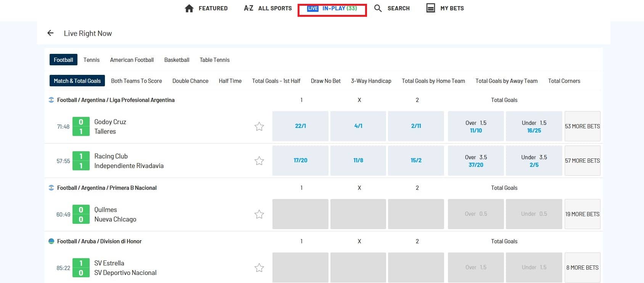Switch to the Basketball tab
The image size is (644, 283).
point(177,60)
